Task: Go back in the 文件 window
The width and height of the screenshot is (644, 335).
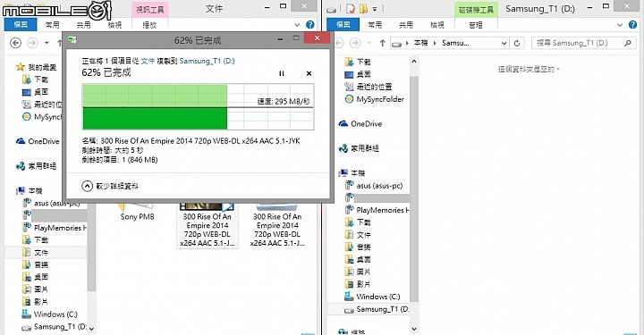Action: tap(15, 43)
